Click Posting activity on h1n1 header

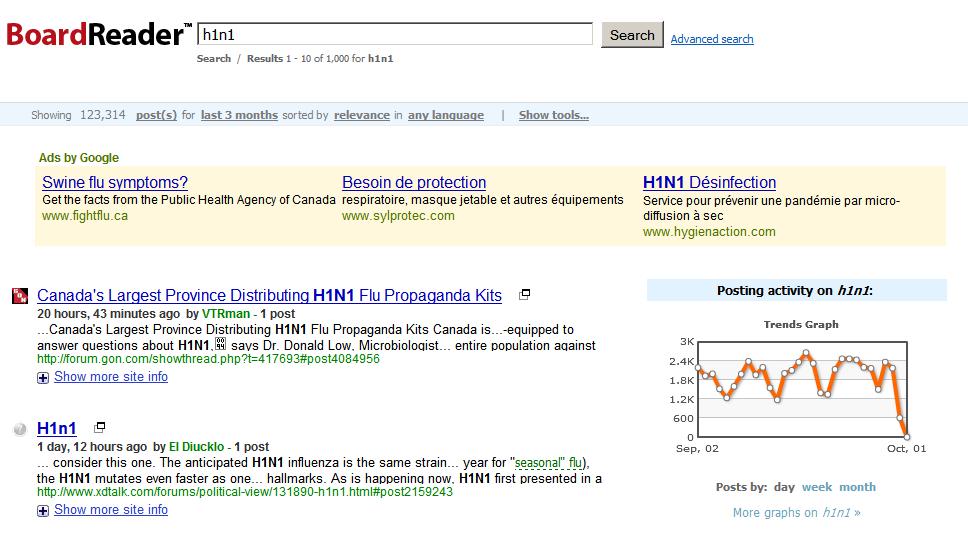795,291
